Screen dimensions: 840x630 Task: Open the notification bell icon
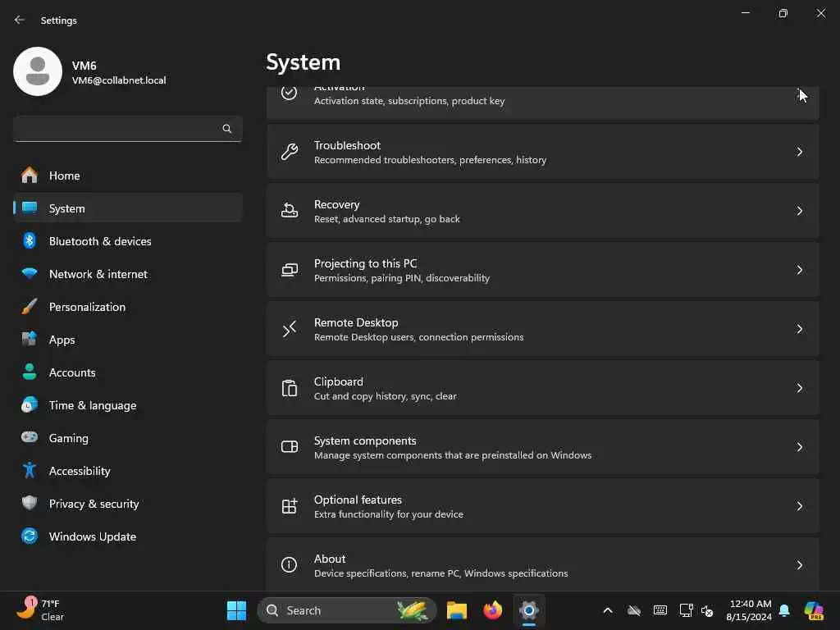pyautogui.click(x=784, y=610)
